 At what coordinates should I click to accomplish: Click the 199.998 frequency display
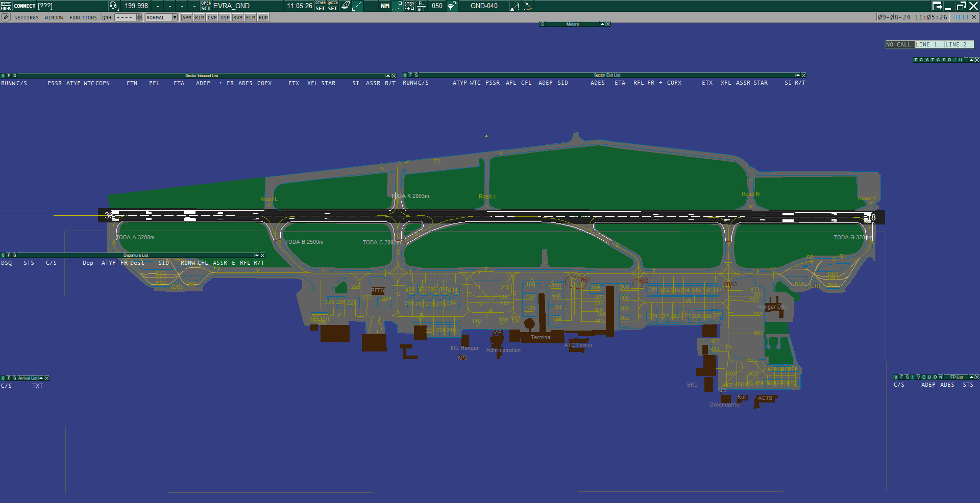[136, 6]
